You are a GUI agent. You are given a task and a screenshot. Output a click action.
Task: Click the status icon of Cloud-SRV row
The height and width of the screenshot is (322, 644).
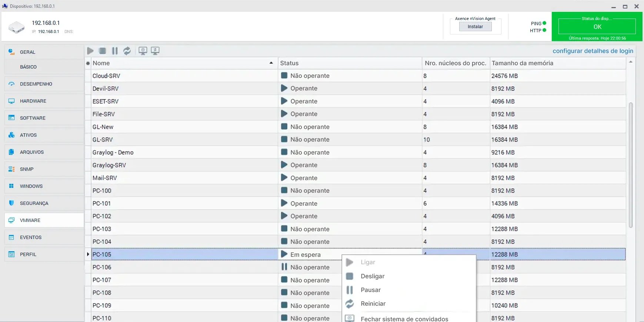[284, 75]
